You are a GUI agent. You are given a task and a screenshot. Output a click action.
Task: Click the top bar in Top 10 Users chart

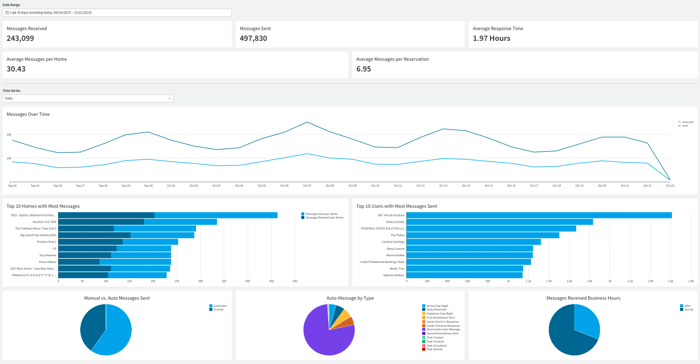[539, 215]
